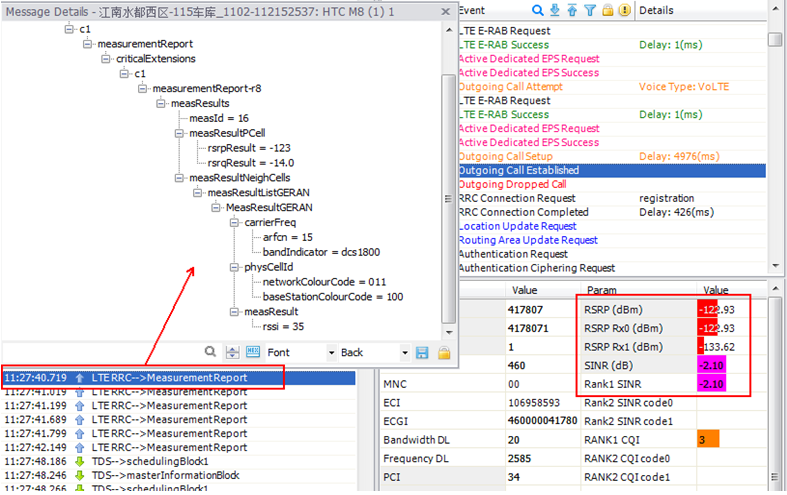Click the expand-all icon beside the search icon
The height and width of the screenshot is (495, 787).
pyautogui.click(x=232, y=352)
